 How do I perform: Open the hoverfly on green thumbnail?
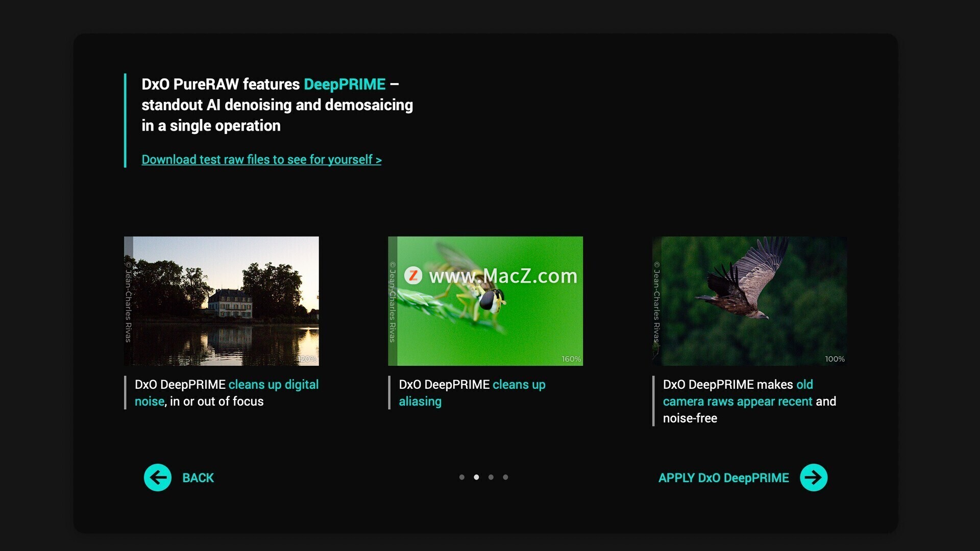click(485, 301)
